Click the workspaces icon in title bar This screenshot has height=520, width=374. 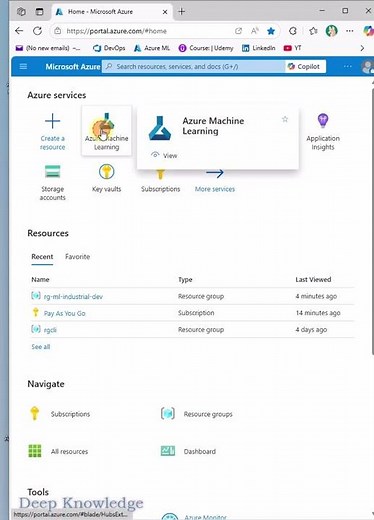point(21,12)
